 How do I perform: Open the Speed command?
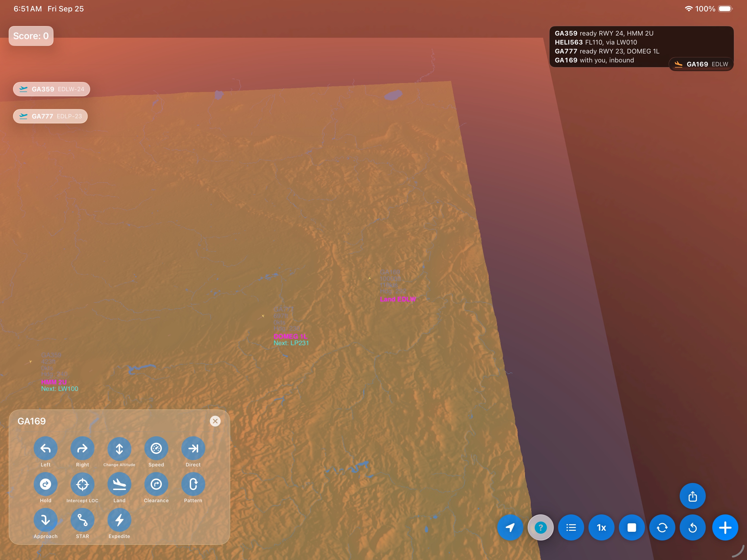(156, 448)
